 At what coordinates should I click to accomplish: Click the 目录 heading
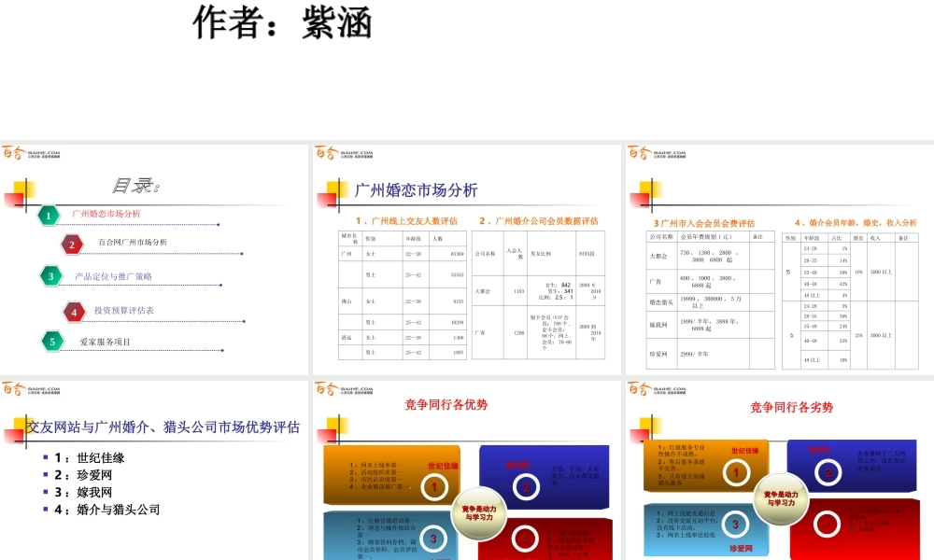135,186
